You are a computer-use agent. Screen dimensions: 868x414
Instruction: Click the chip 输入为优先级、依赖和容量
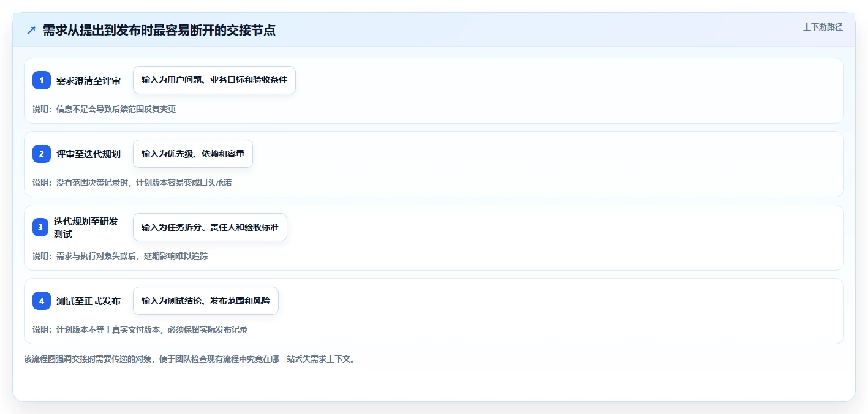click(193, 154)
